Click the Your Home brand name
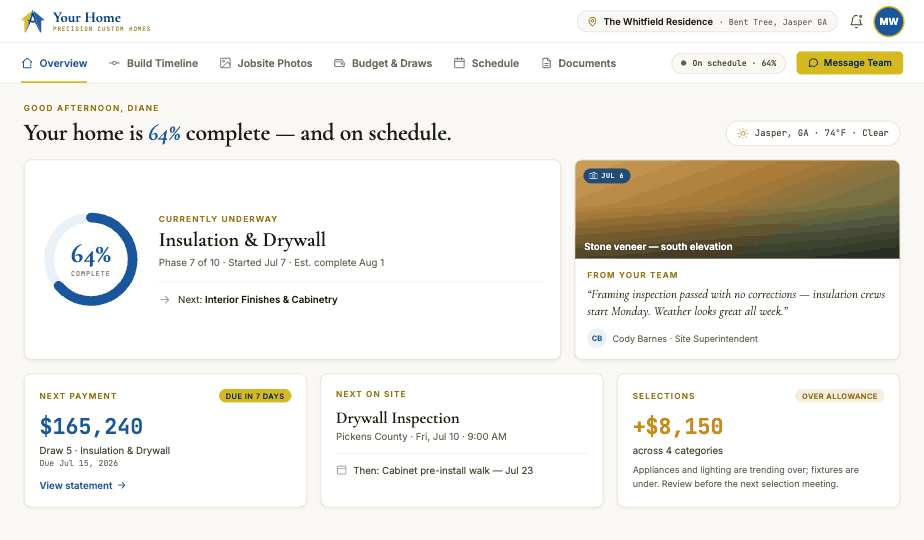Viewport: 924px width, 540px height. point(87,18)
